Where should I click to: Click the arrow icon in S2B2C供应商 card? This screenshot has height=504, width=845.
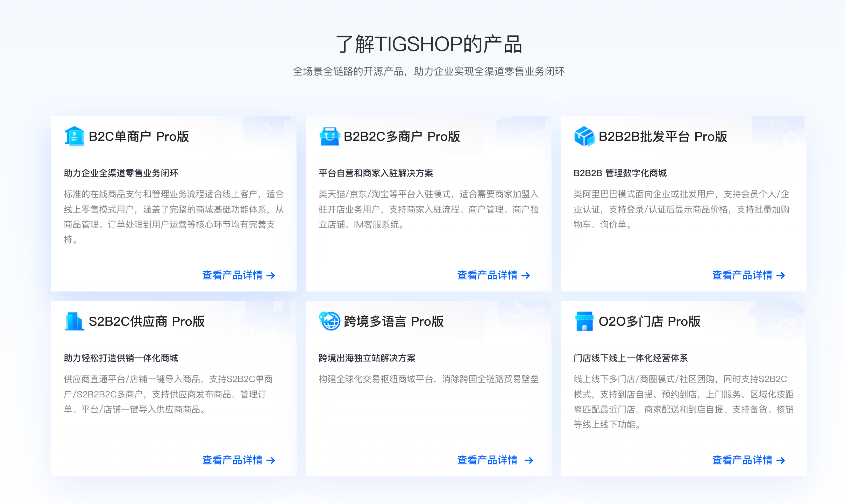(271, 461)
